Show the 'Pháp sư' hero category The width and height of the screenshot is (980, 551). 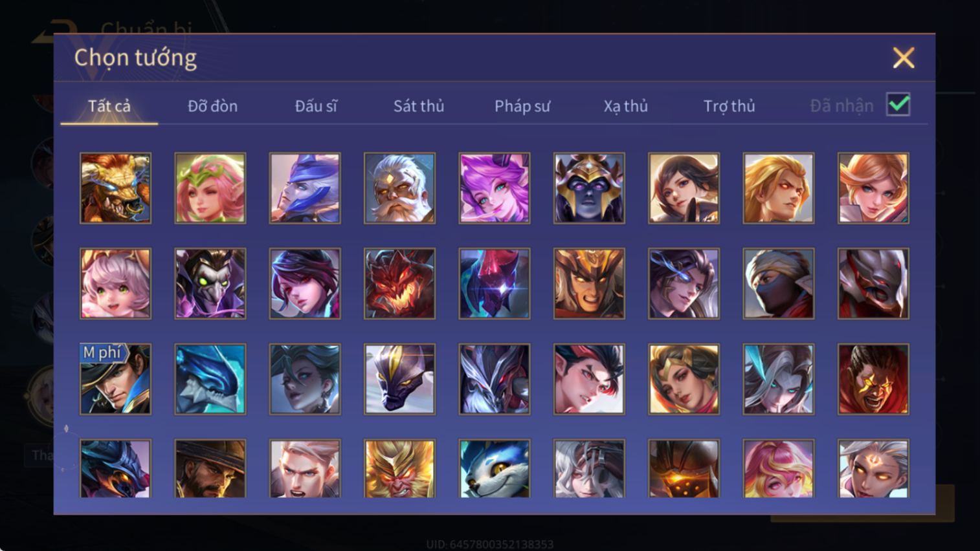point(522,106)
